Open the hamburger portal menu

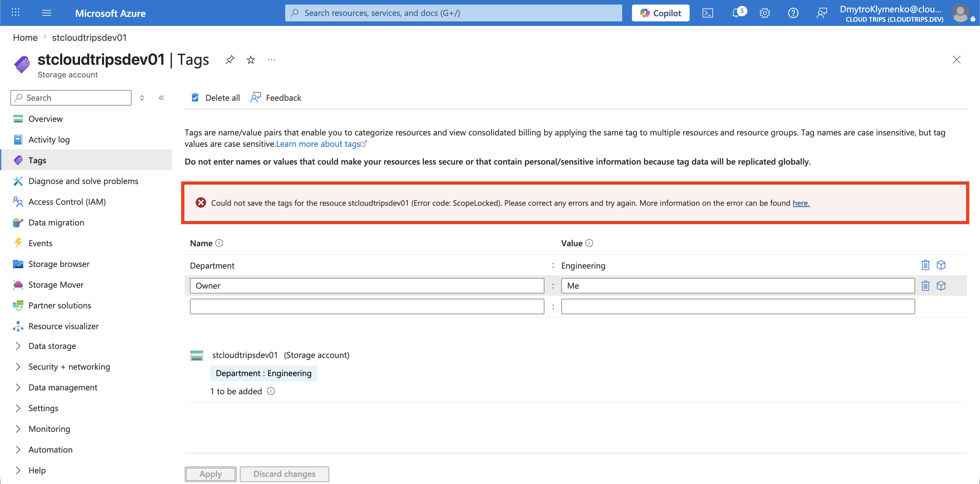coord(46,13)
